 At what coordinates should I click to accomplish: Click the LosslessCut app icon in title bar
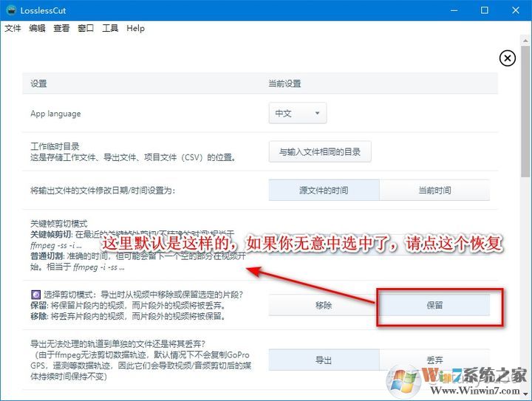11,10
